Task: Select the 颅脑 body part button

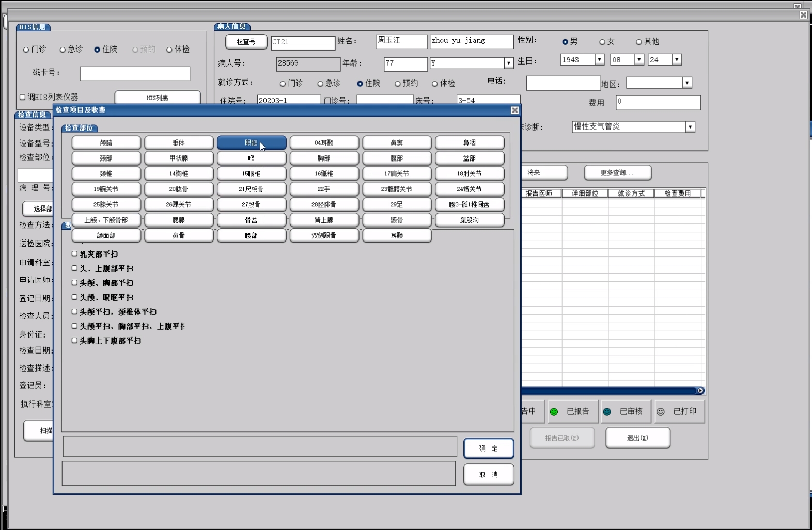Action: tap(106, 143)
